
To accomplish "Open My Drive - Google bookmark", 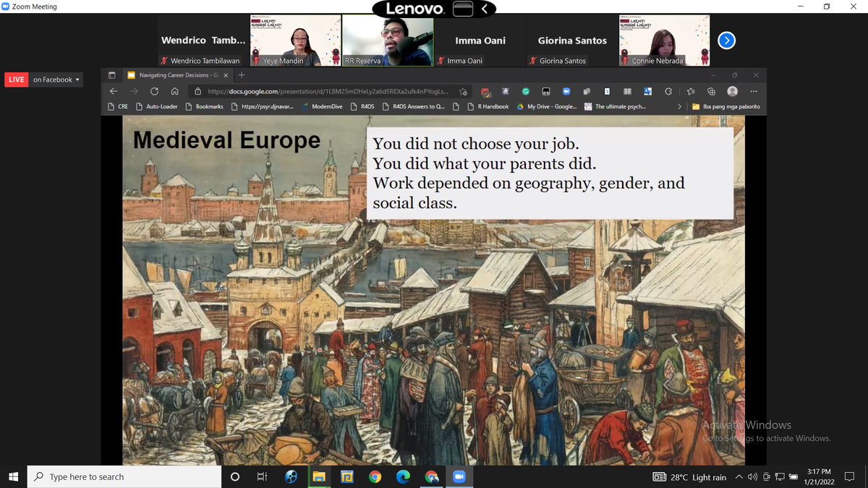I will (x=547, y=106).
